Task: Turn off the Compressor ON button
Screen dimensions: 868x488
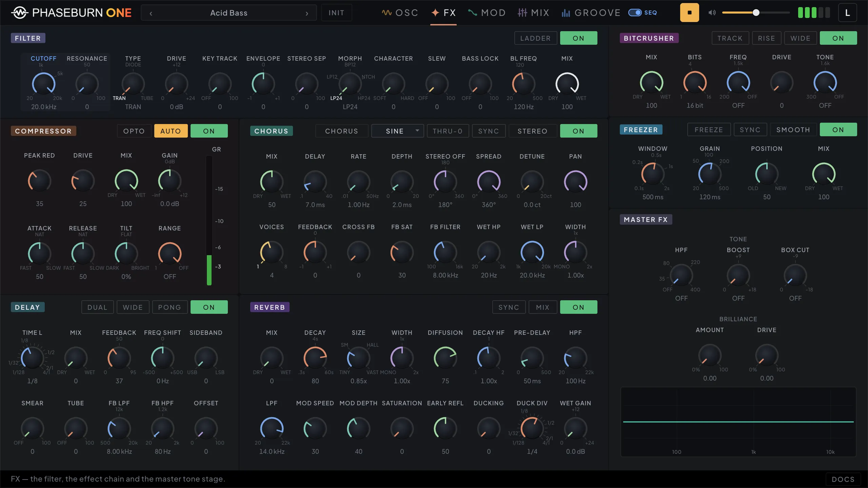Action: (209, 131)
